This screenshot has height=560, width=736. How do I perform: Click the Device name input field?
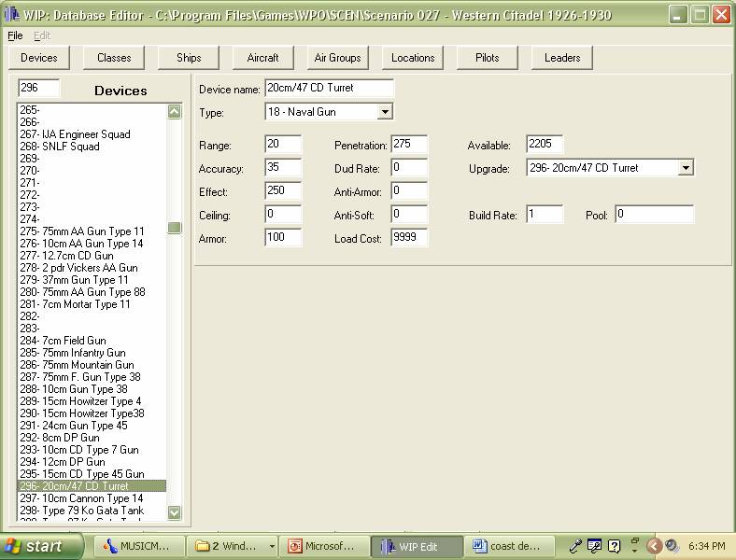329,88
